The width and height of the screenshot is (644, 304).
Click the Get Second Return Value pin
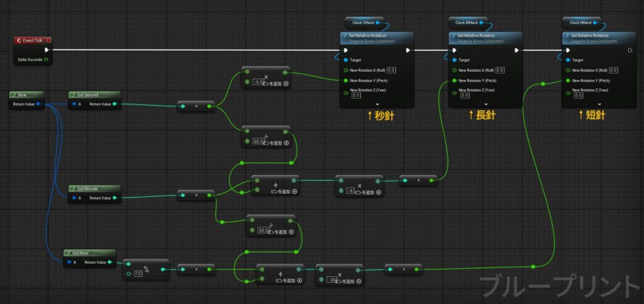pos(114,104)
